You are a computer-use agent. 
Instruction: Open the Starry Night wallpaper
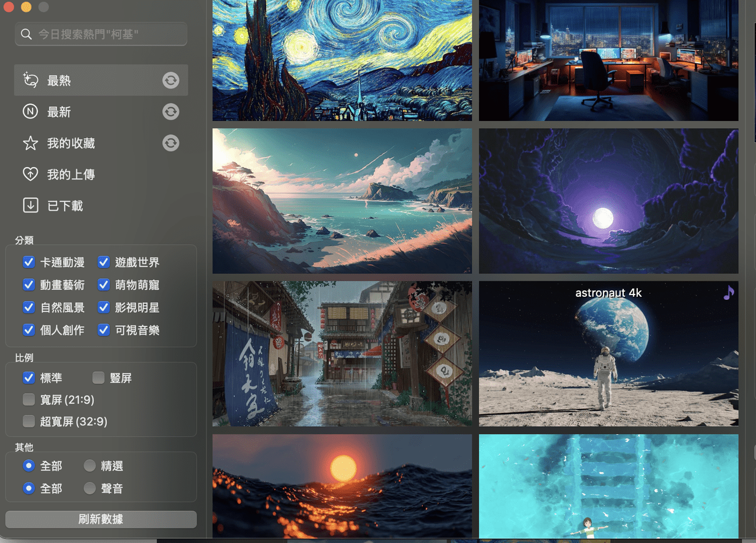pyautogui.click(x=342, y=60)
